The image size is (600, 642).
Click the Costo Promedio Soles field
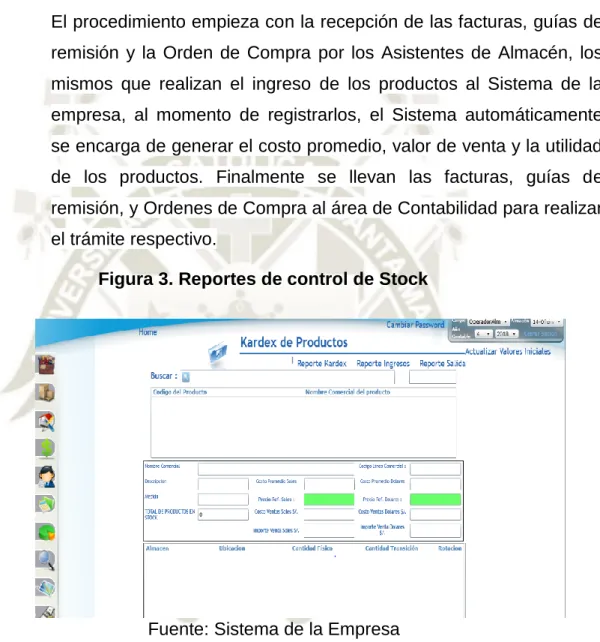[x=329, y=484]
